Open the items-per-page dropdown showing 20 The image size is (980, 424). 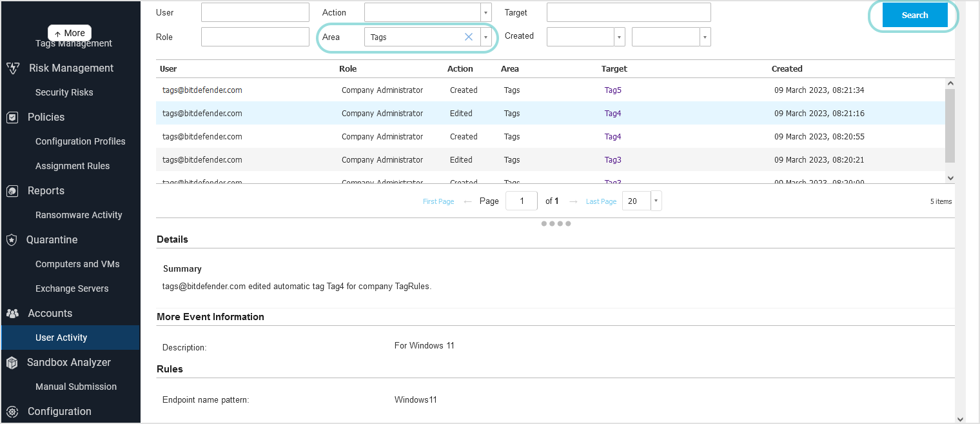tap(655, 201)
